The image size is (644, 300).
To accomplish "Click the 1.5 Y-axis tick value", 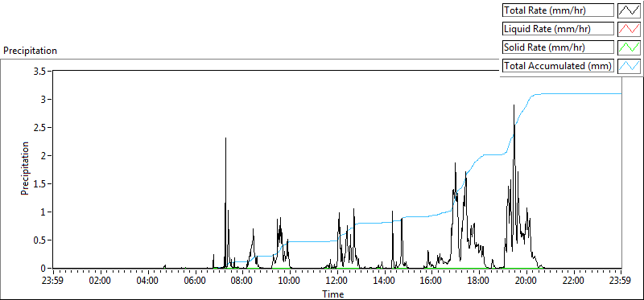I will [x=39, y=184].
